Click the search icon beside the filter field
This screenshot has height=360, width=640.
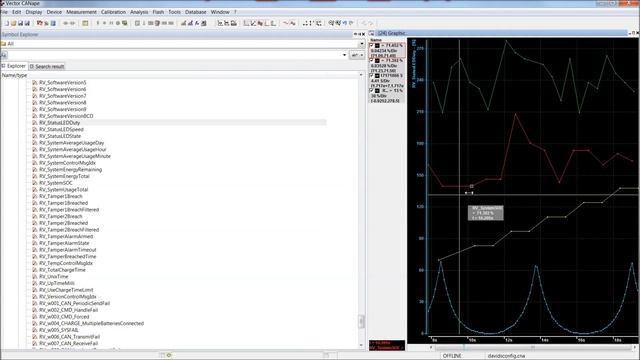click(x=4, y=55)
